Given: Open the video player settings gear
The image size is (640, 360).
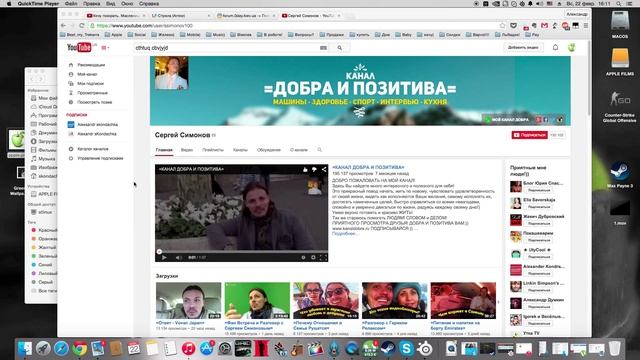Looking at the screenshot, I should point(313,258).
